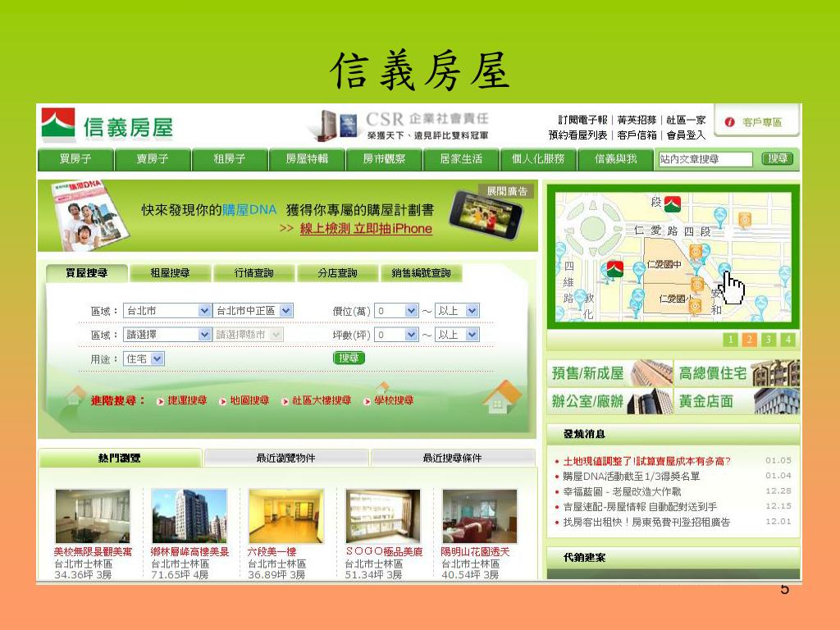
Task: Open the 個人化服務 menu
Action: pos(538,159)
